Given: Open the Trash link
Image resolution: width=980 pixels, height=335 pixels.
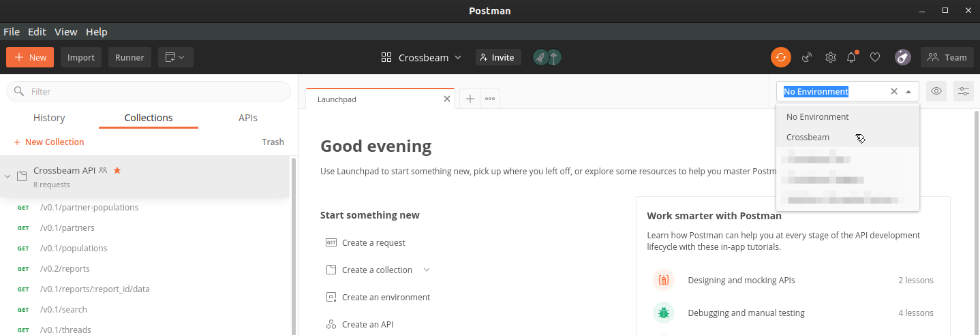Looking at the screenshot, I should pyautogui.click(x=273, y=142).
